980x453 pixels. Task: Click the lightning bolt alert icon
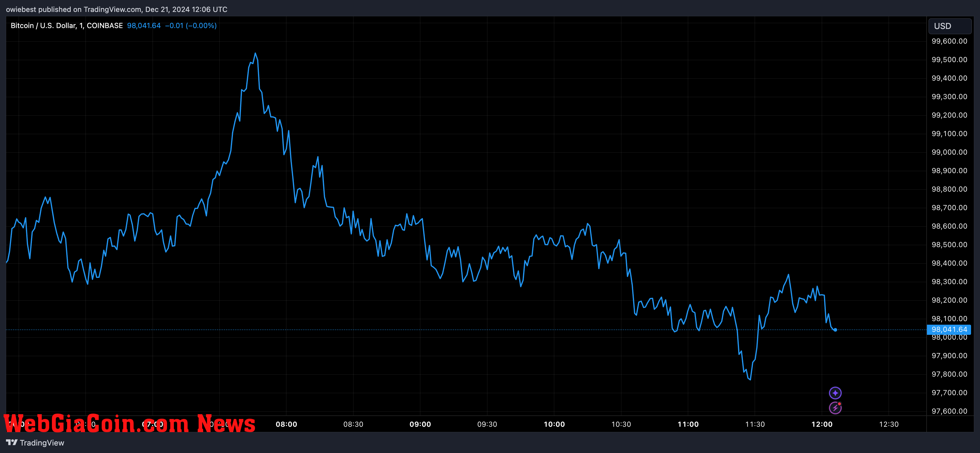point(835,408)
